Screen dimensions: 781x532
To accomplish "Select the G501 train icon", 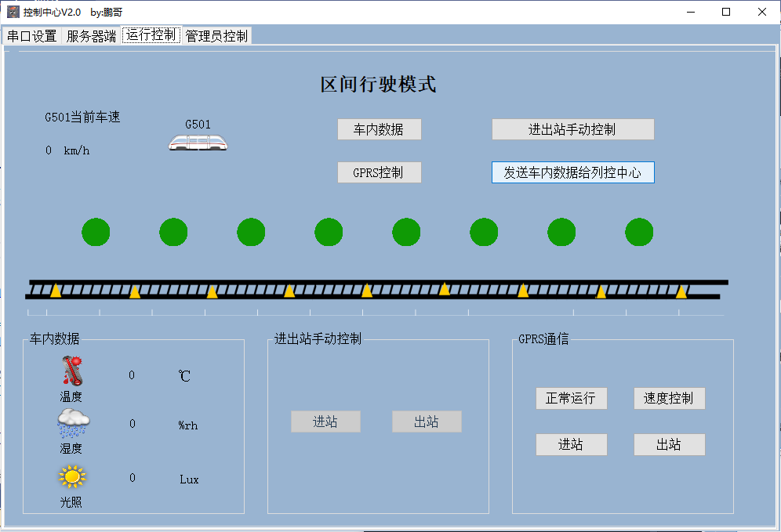I will (x=198, y=143).
